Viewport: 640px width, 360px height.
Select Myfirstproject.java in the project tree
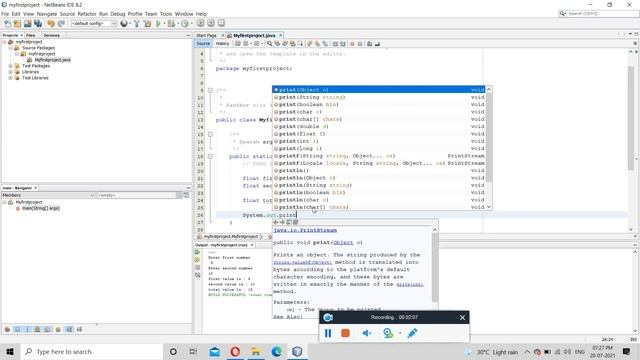pos(52,60)
